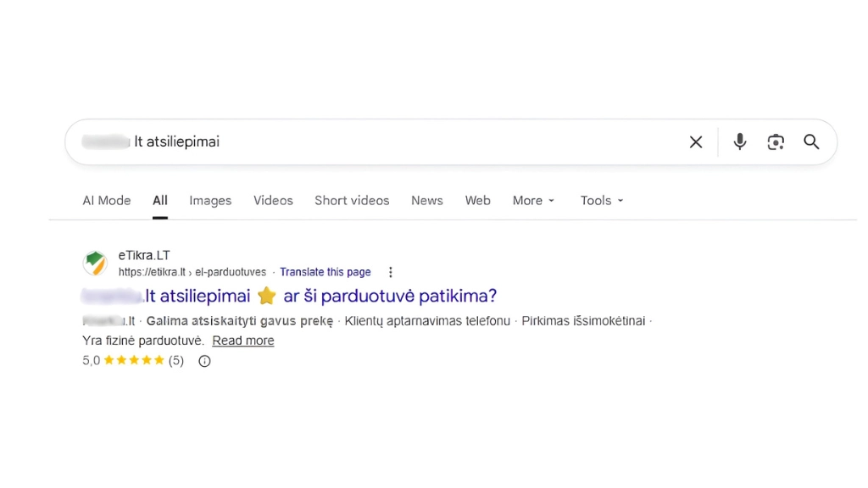The height and width of the screenshot is (488, 868).
Task: Open Google Lens image search
Action: [776, 141]
